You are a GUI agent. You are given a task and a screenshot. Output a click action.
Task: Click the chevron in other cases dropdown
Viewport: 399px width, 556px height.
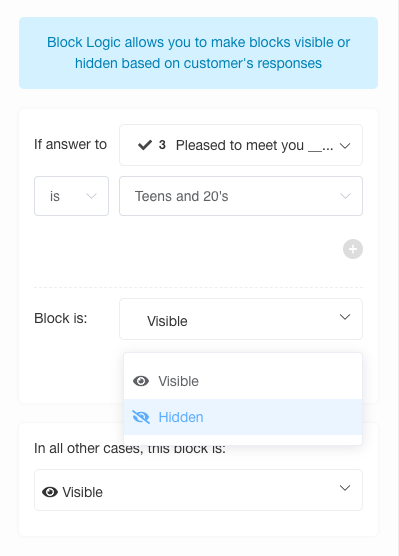tap(345, 488)
